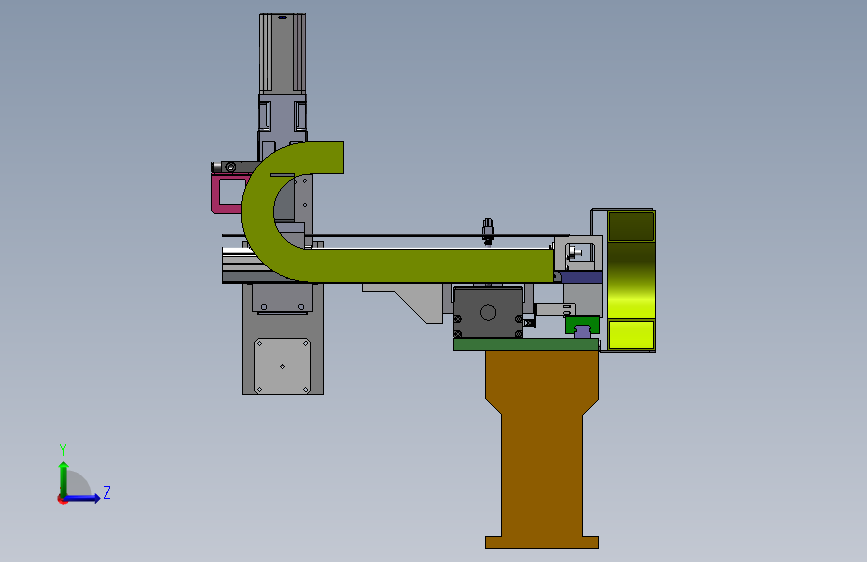Select the dark green base plate above pedestal
Screen dimensions: 867x562
pos(525,345)
